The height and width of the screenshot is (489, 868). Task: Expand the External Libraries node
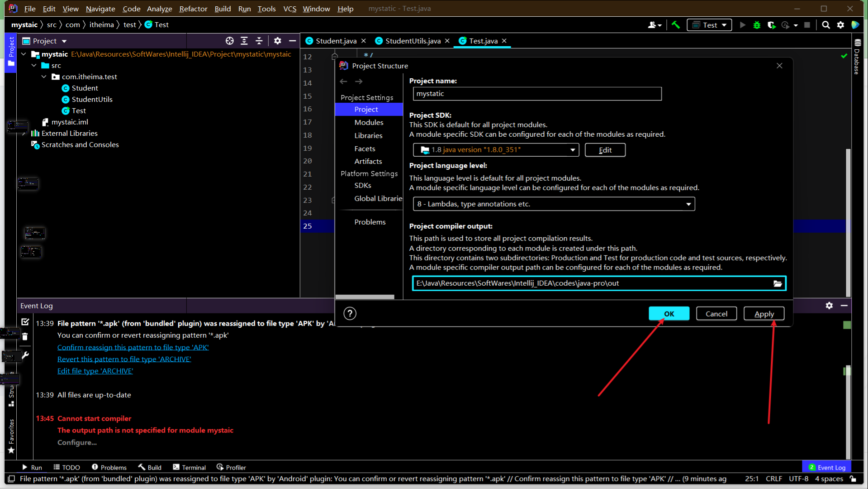click(24, 134)
